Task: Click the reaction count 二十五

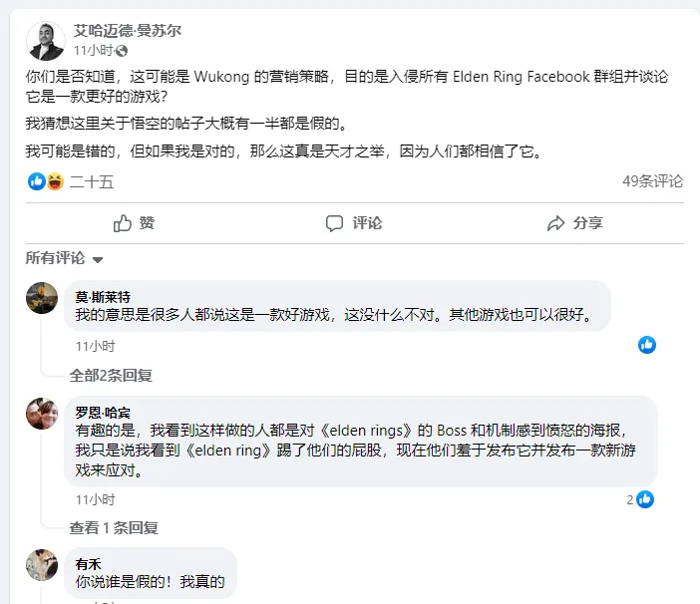Action: pos(92,182)
